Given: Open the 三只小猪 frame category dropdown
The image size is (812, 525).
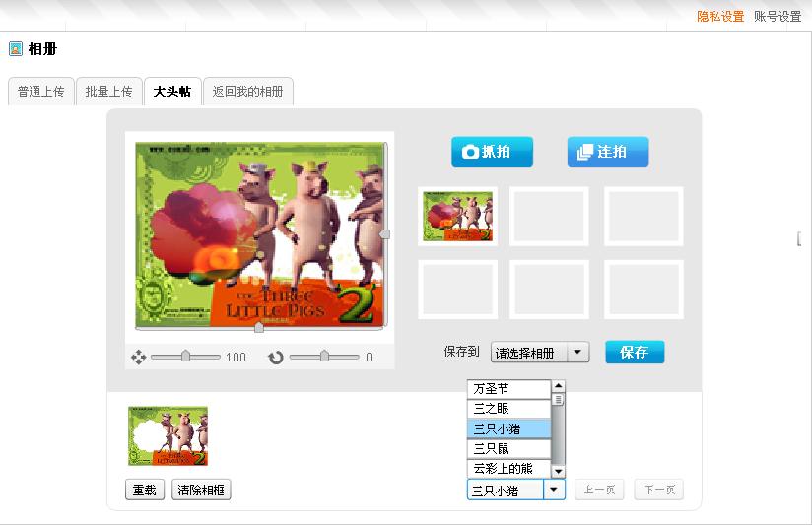Looking at the screenshot, I should (515, 490).
